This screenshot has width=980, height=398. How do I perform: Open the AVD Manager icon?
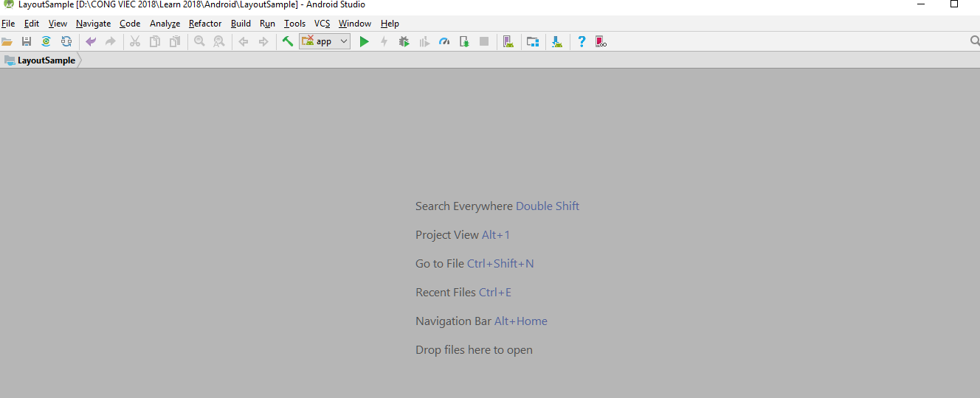[508, 42]
